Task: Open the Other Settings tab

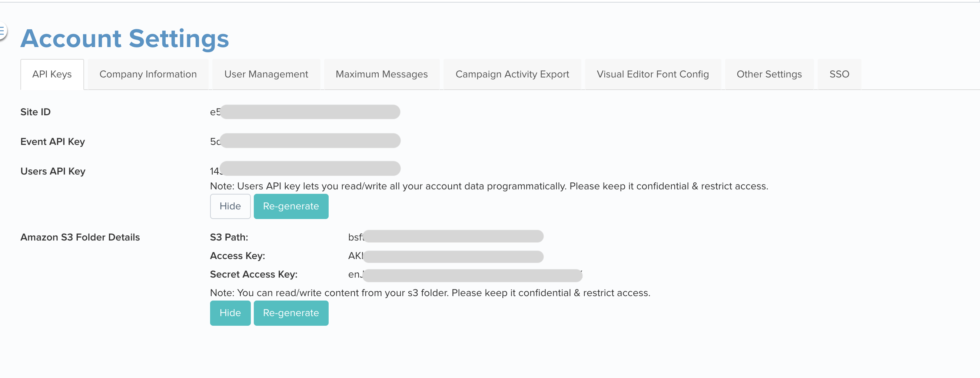Action: click(769, 74)
